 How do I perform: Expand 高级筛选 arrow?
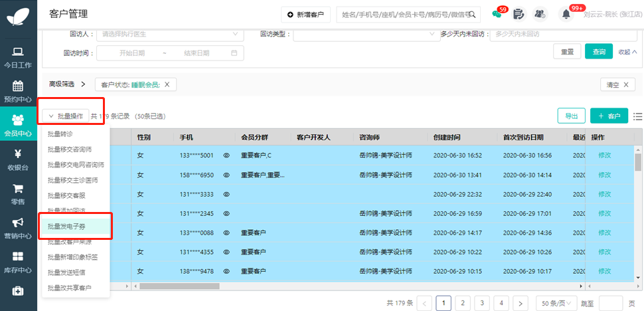(84, 84)
